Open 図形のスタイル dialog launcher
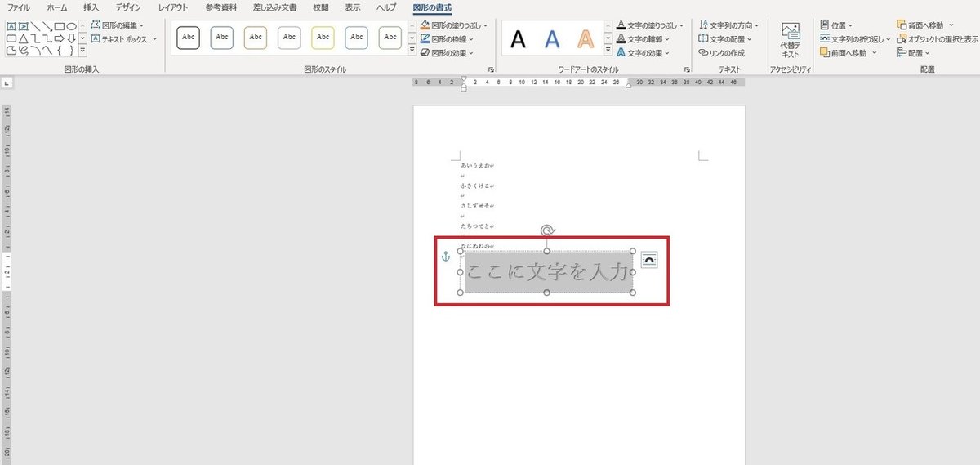This screenshot has width=980, height=465. 492,70
